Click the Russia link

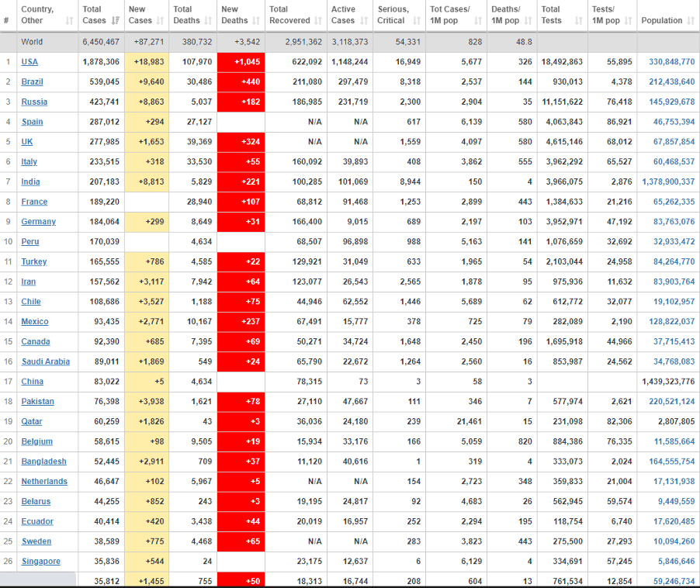34,102
